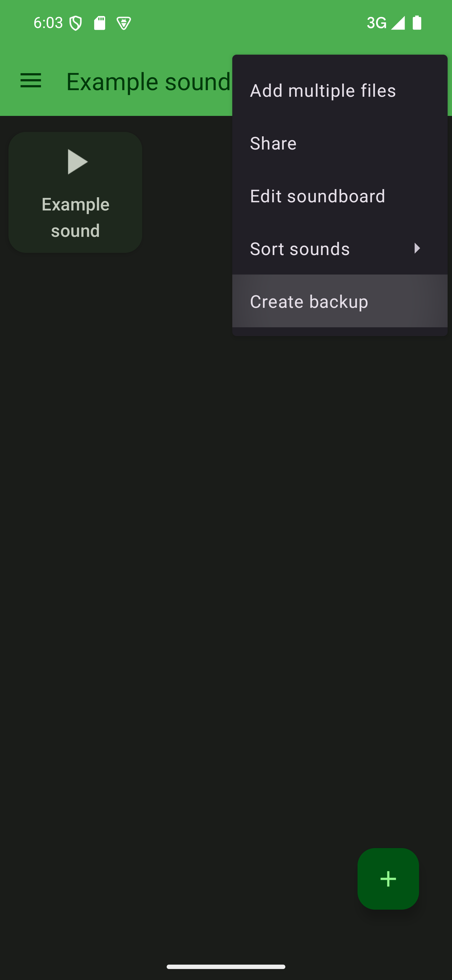Tap the 6:03 clock in status bar
The image size is (452, 980).
[x=48, y=23]
